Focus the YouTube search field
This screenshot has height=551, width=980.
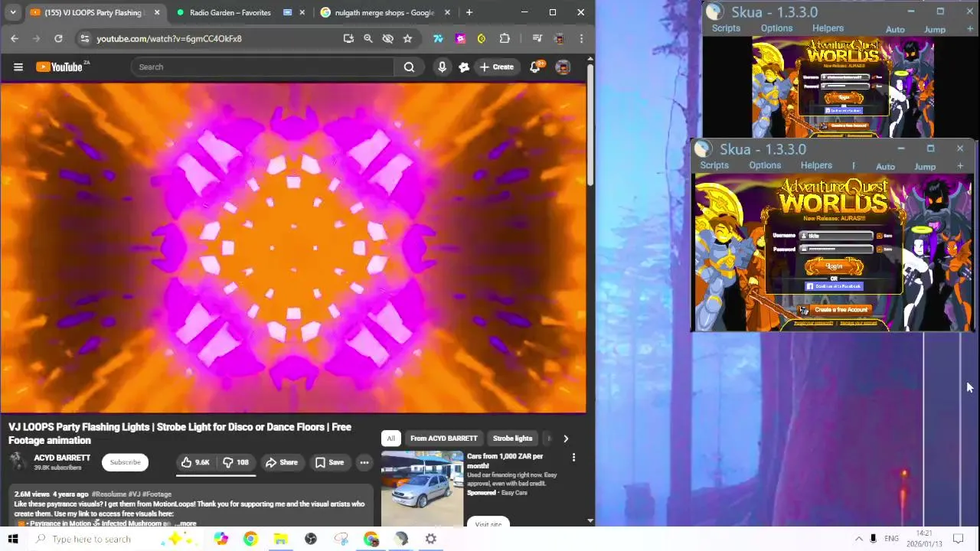tap(262, 67)
